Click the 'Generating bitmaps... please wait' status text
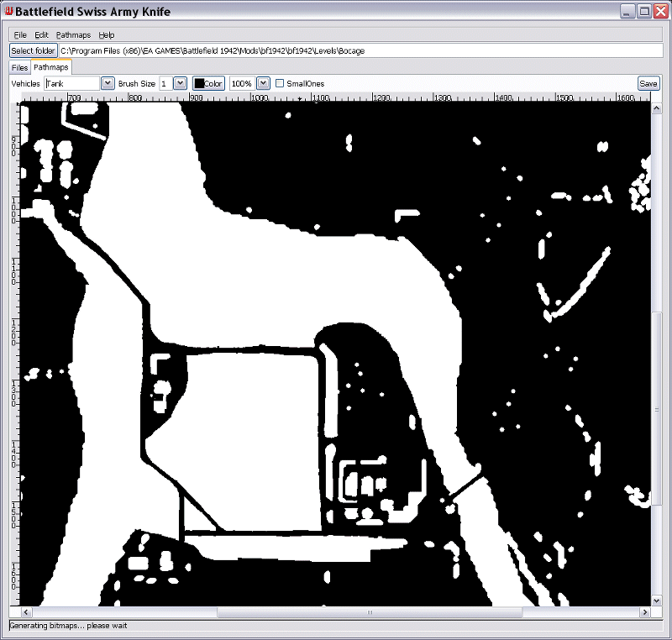This screenshot has width=672, height=640. 69,626
